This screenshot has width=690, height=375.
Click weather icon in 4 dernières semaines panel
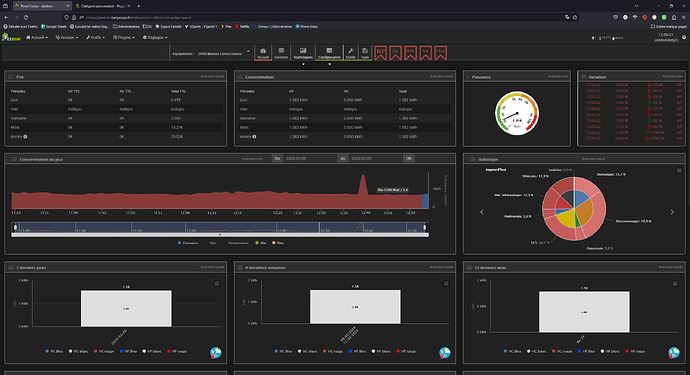[x=444, y=353]
